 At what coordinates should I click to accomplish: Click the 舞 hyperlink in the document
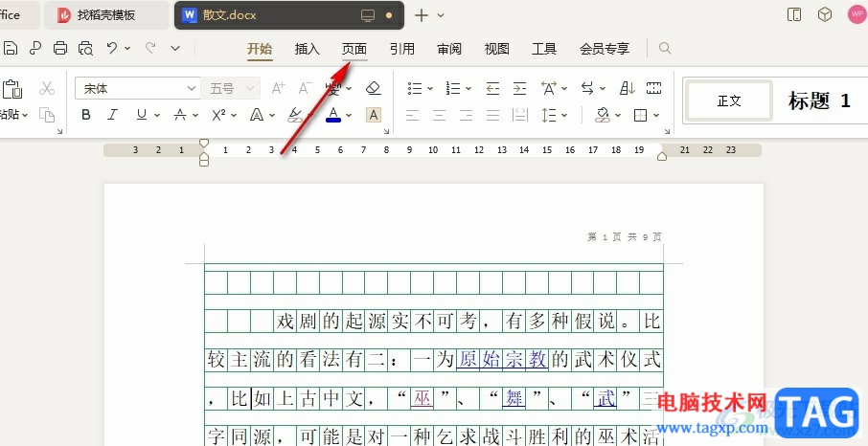pyautogui.click(x=514, y=398)
